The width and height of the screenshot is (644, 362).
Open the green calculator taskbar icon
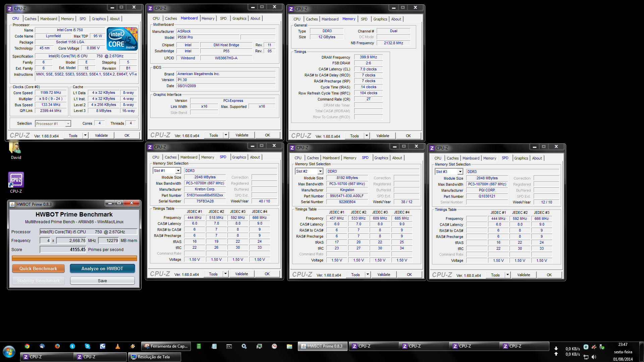pos(199,346)
